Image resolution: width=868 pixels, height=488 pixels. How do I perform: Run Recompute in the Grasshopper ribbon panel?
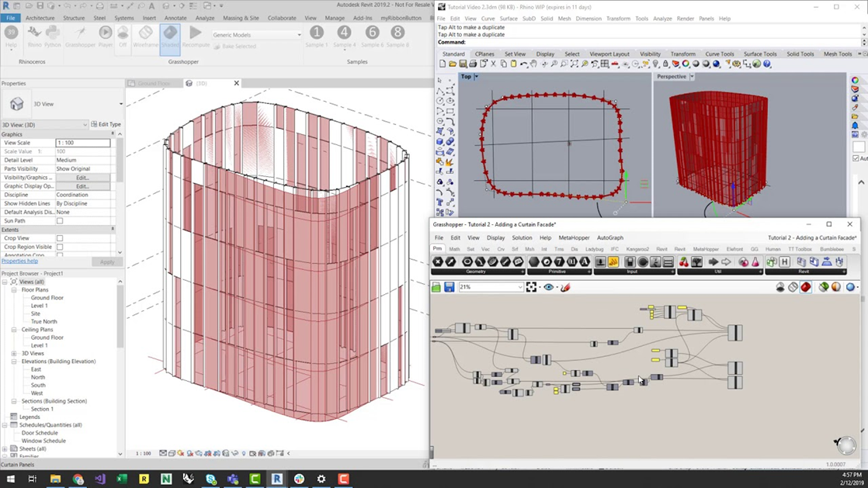click(x=196, y=36)
